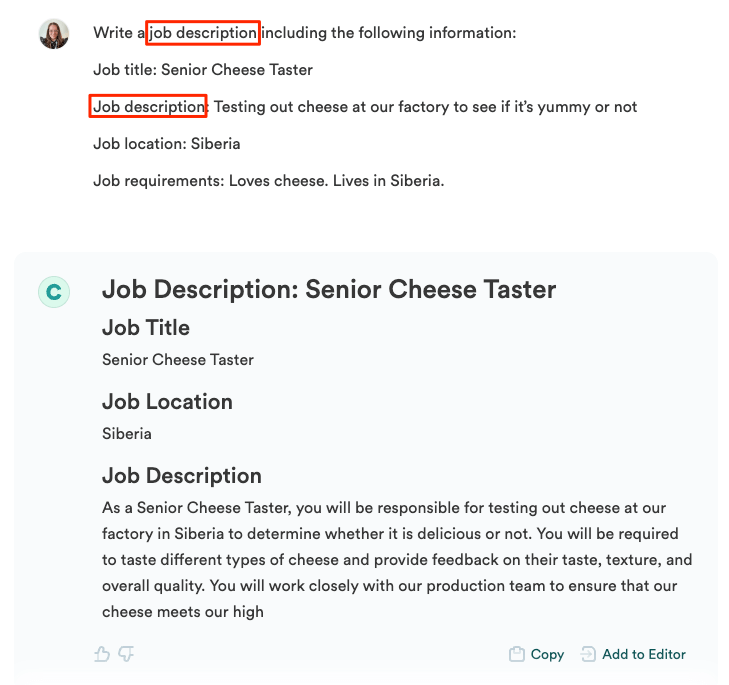
Task: Click the "Job requirements: Loves cheese" prompt line
Action: [268, 181]
